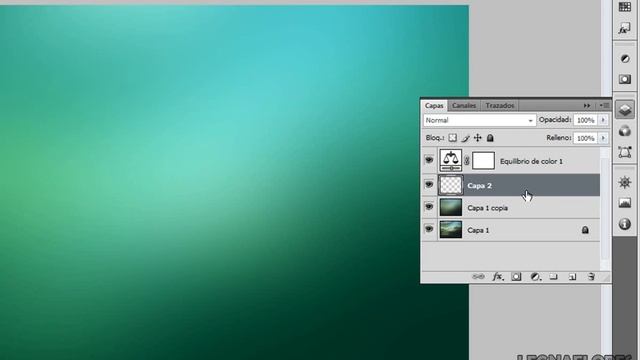Collapse the panel with double arrows
Screen dimensions: 640x360
[587, 106]
